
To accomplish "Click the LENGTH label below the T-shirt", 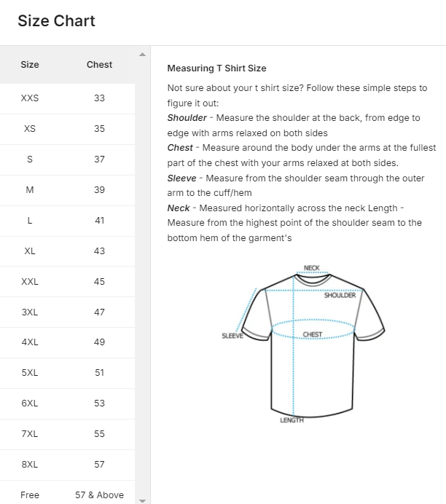I will [292, 420].
